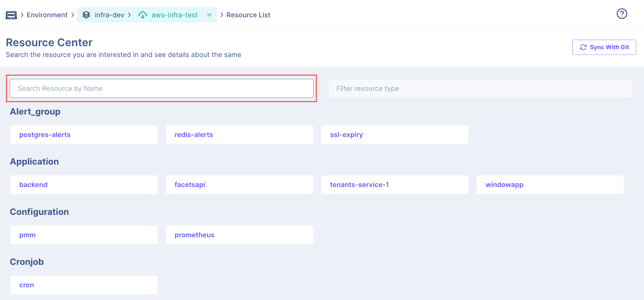Screen dimensions: 644x300
Task: Click the Environment breadcrumb item
Action: (x=47, y=15)
